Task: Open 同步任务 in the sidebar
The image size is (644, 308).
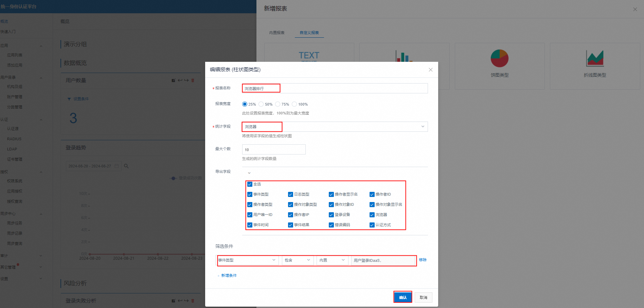Action: pyautogui.click(x=15, y=223)
